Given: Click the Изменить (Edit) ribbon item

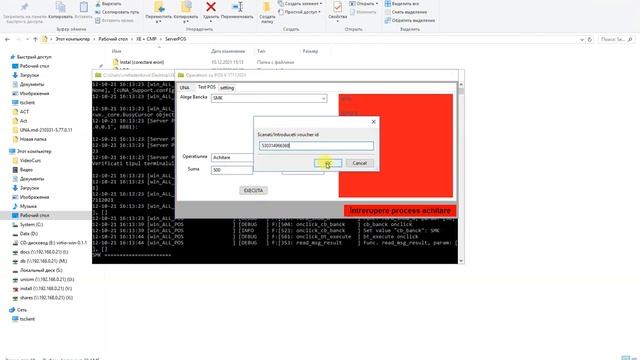Looking at the screenshot, I should [363, 12].
